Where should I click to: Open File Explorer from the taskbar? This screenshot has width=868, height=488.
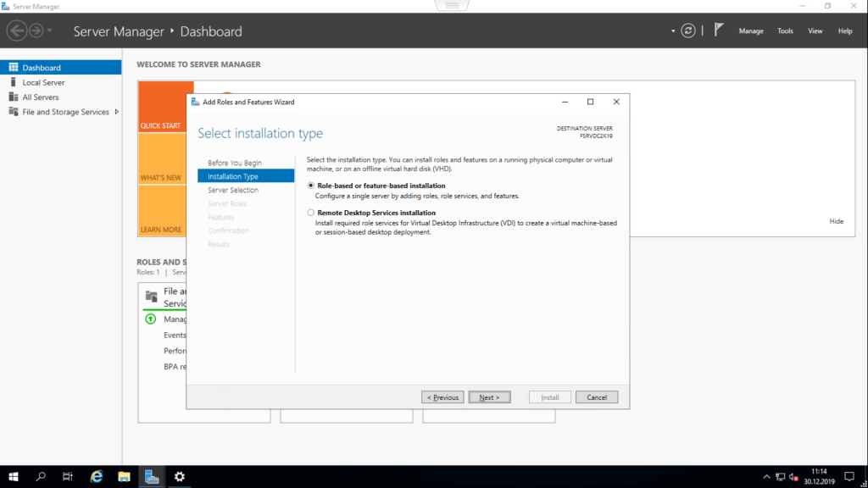(124, 477)
